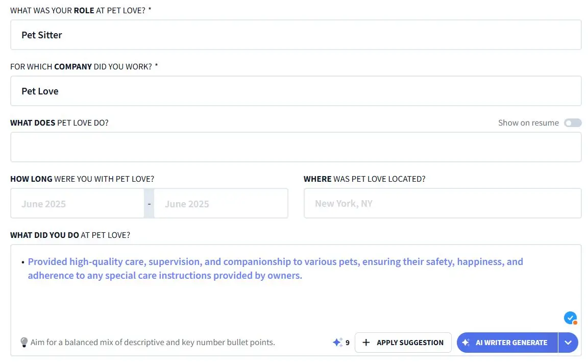588x364 pixels.
Task: Click the 'Show on resume' label
Action: 528,123
